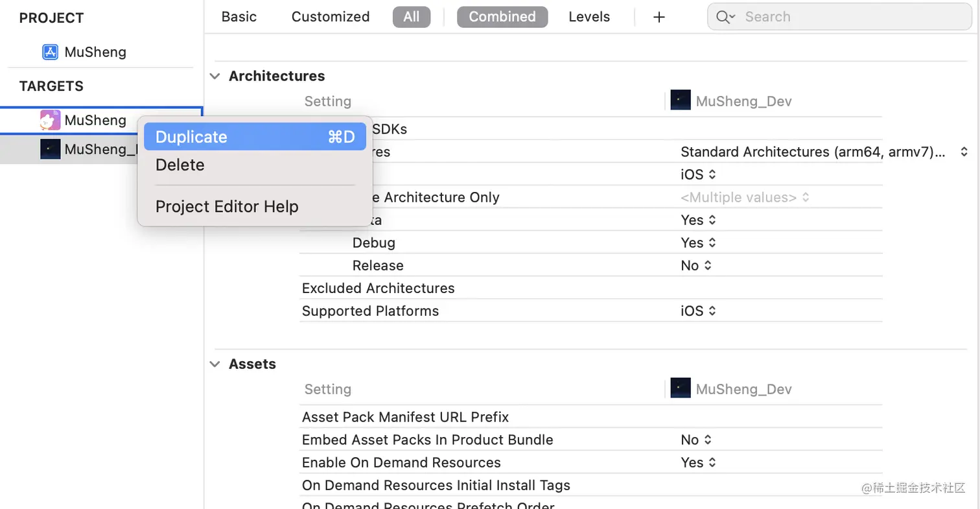Collapse the Assets section
Image resolution: width=980 pixels, height=509 pixels.
point(215,364)
